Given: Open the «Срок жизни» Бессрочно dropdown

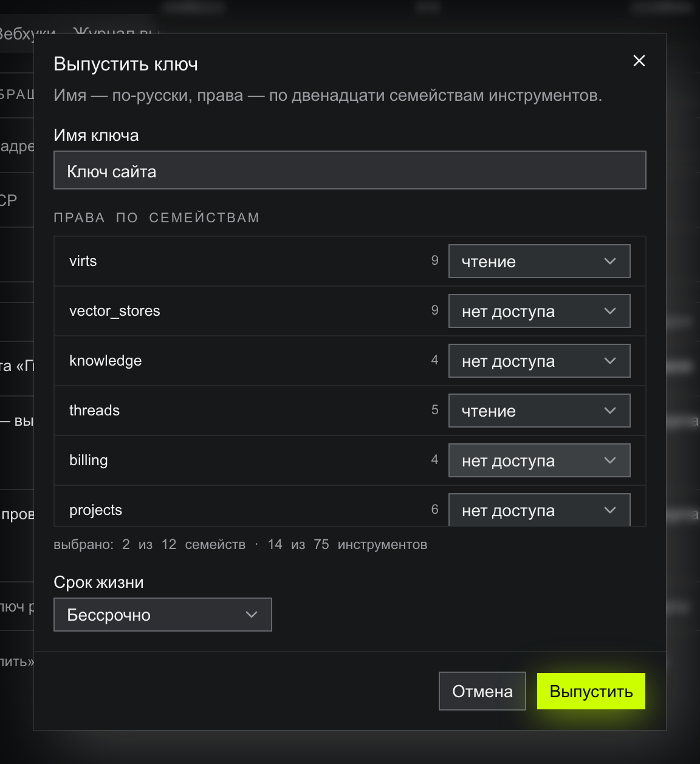Looking at the screenshot, I should point(163,615).
